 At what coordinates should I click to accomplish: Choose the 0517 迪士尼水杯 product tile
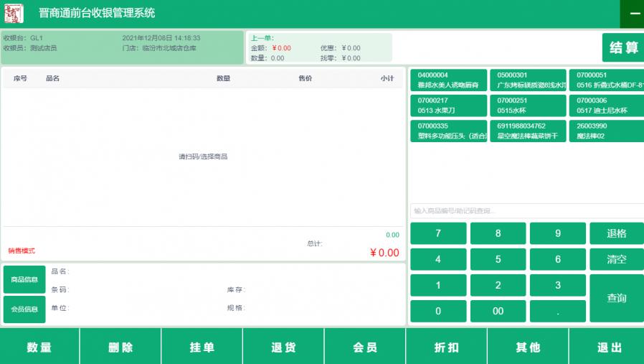607,106
